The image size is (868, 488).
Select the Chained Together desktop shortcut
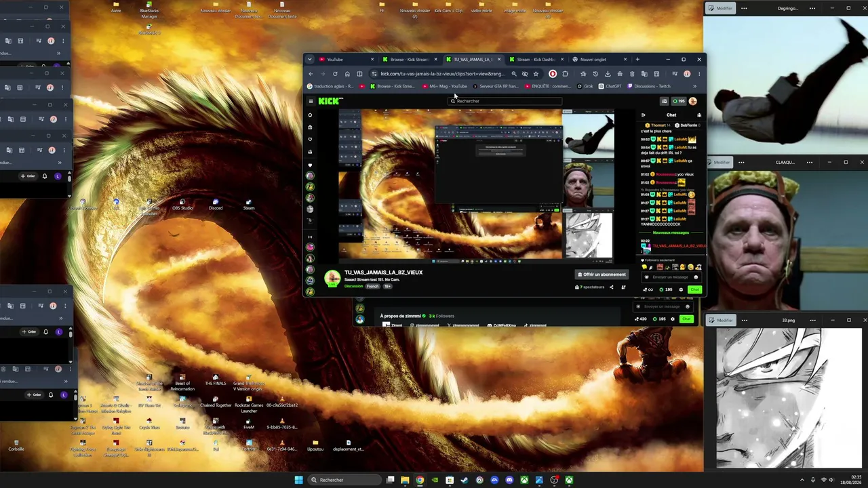coord(216,402)
